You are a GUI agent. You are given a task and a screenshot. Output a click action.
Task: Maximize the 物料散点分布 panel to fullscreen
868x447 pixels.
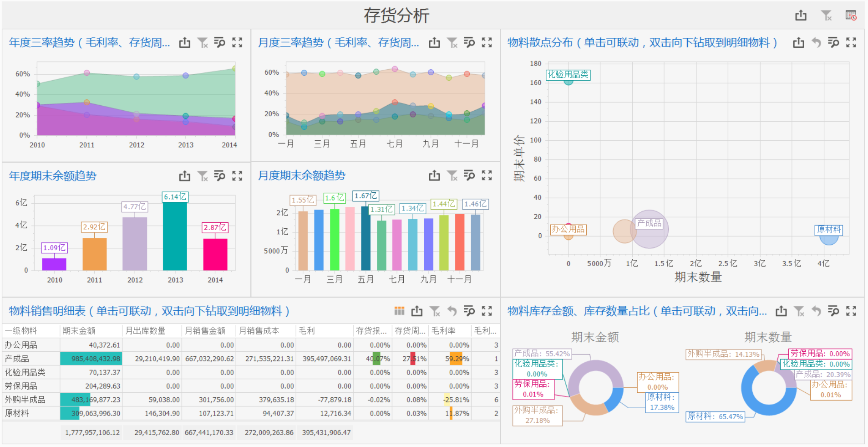click(851, 42)
